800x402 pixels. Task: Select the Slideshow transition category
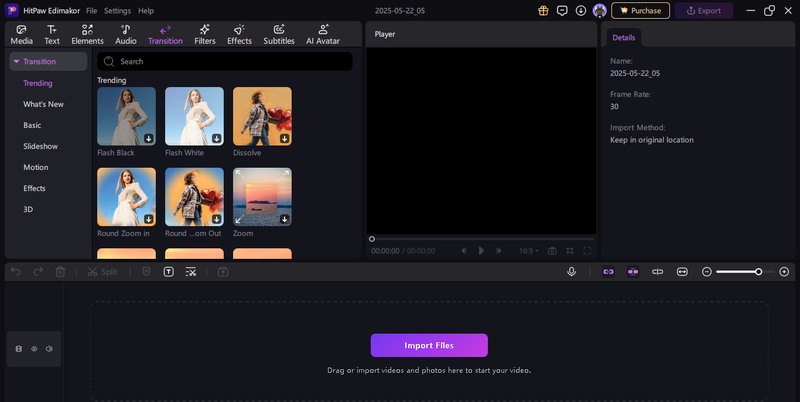41,146
